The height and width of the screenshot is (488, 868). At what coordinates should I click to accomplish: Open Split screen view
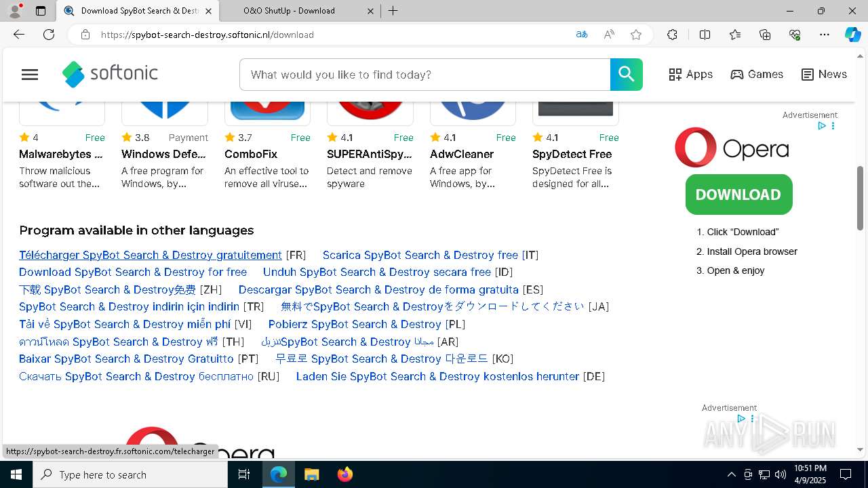coord(705,35)
